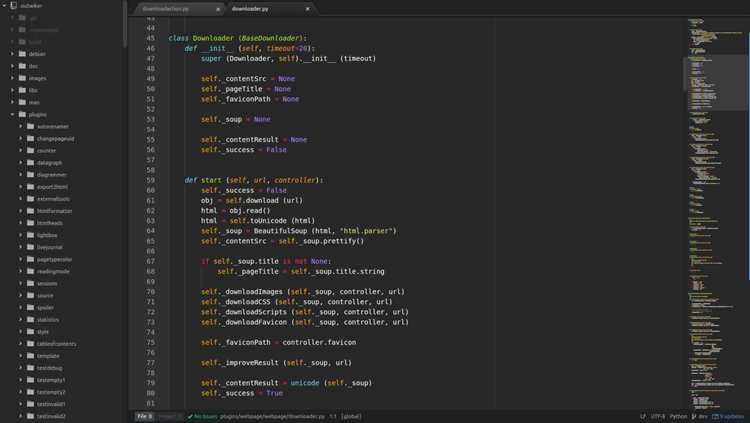This screenshot has height=423, width=750.
Task: Expand the export2html folder arrow
Action: click(x=21, y=187)
